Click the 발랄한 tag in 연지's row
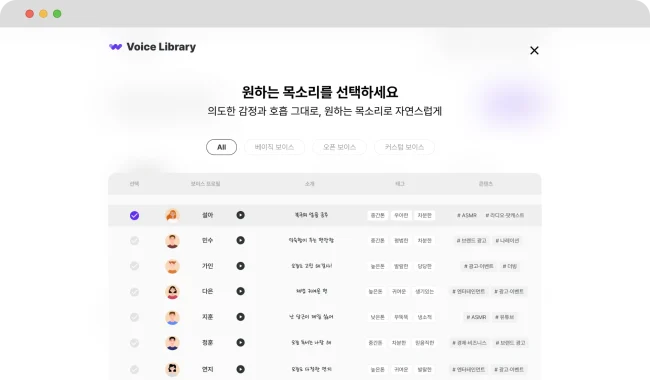 tap(424, 370)
